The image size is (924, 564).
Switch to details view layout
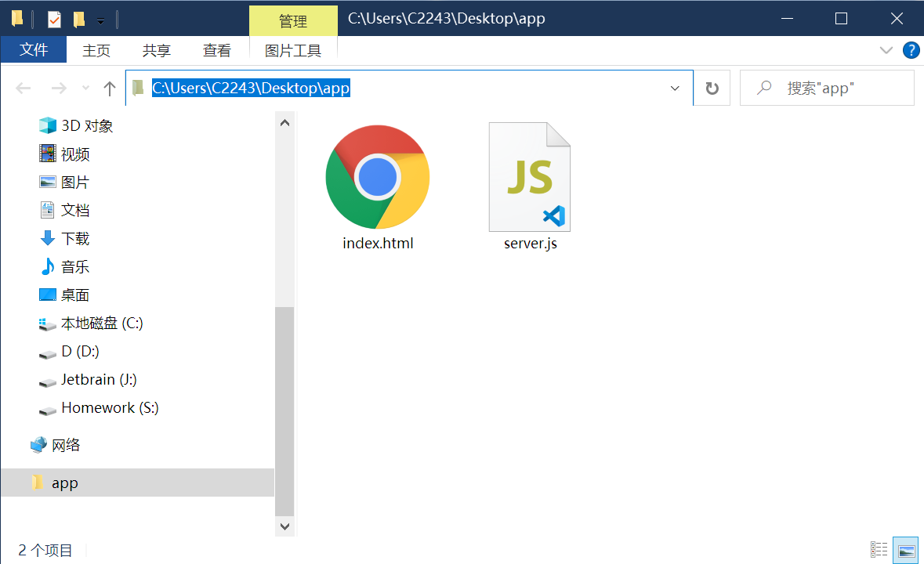[879, 550]
